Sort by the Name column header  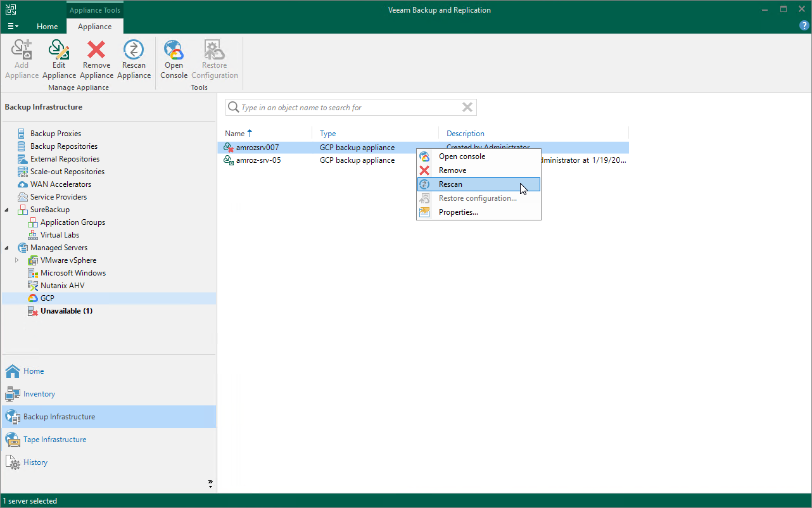pos(234,134)
